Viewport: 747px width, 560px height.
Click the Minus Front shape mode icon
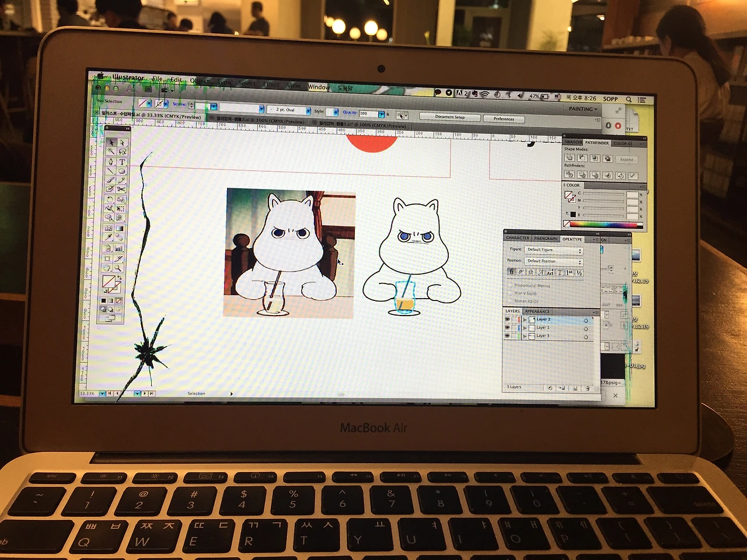tap(582, 158)
